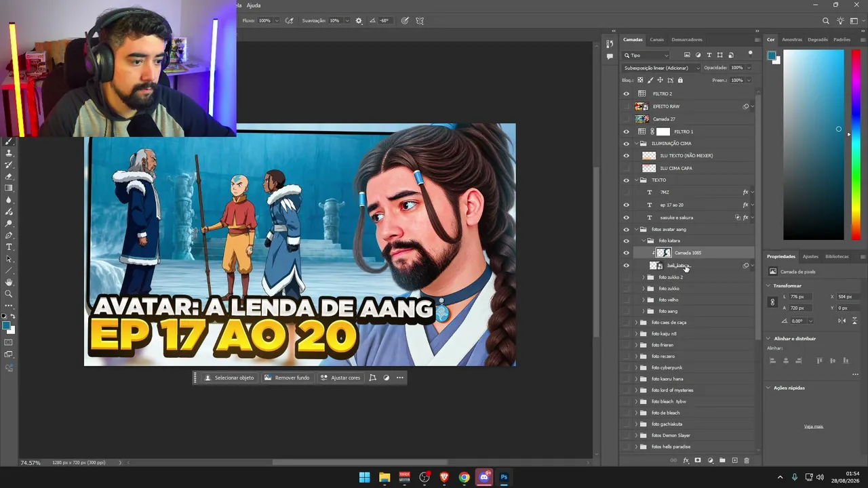Pick a color in the color field
Viewport: 868px width, 488px height.
814,145
